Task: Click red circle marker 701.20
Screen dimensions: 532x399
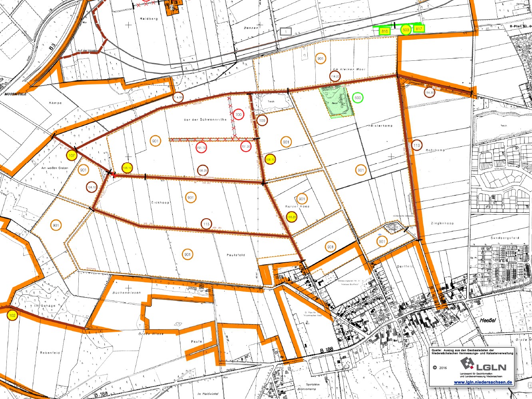Action: click(x=246, y=147)
